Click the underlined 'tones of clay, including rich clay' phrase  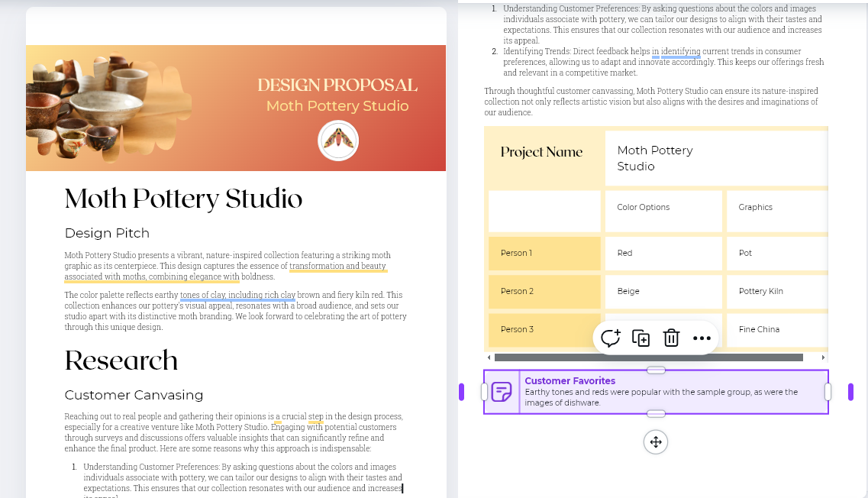[x=237, y=296]
